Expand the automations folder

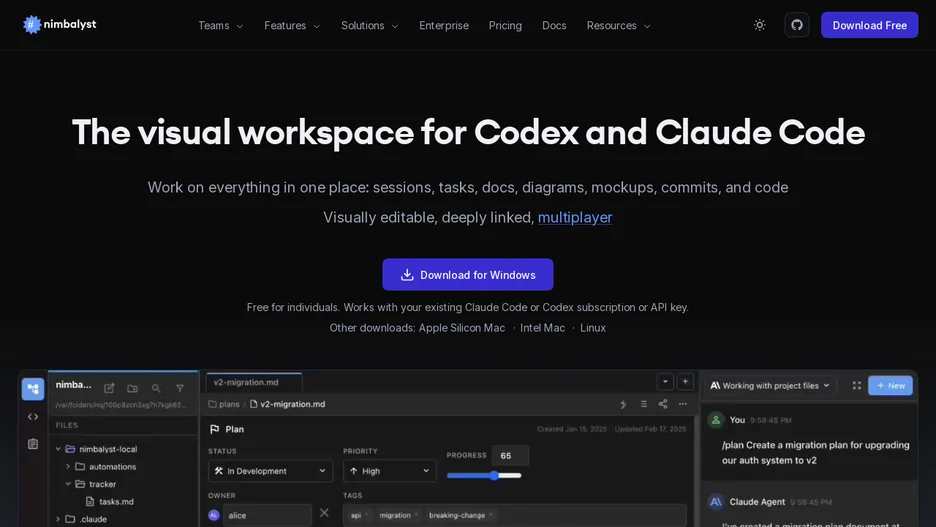pyautogui.click(x=100, y=467)
